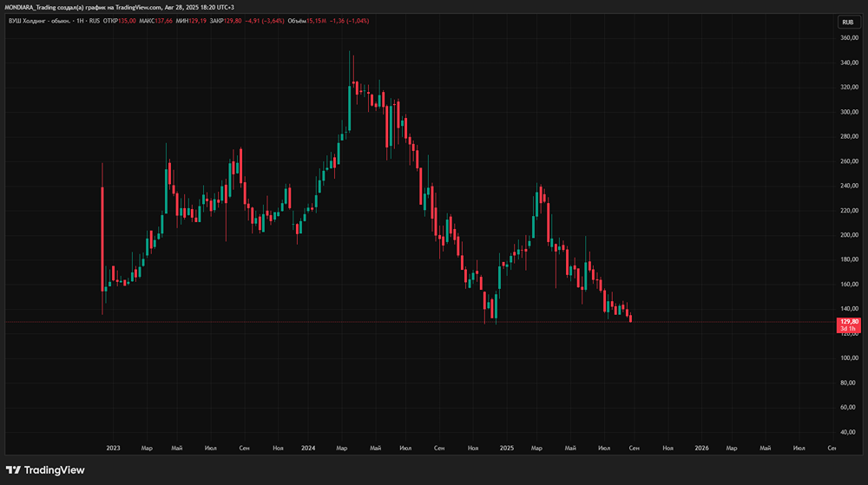The height and width of the screenshot is (485, 868).
Task: Click the Ноя label just before 2026
Action: coord(668,449)
